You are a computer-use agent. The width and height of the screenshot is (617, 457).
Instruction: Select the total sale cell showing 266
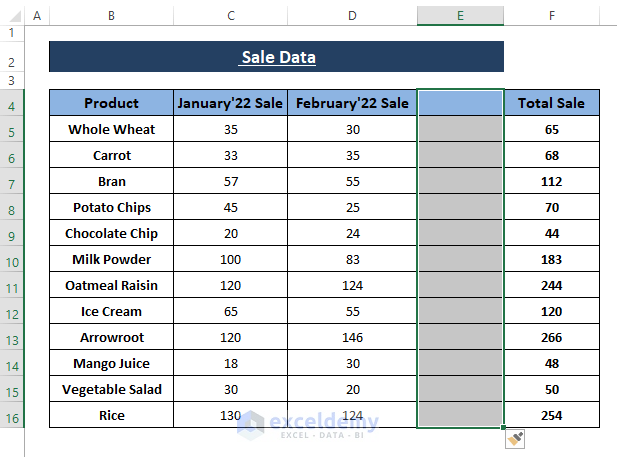pos(551,338)
